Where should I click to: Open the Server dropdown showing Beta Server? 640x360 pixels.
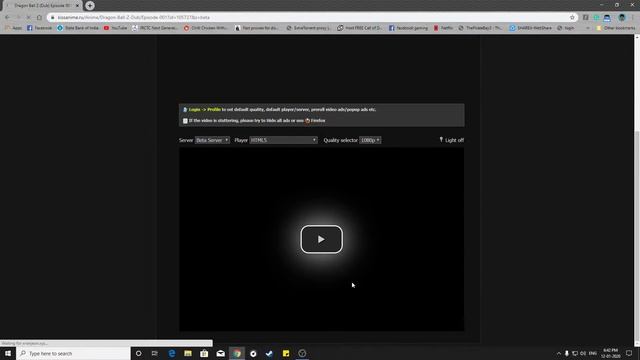click(x=212, y=140)
